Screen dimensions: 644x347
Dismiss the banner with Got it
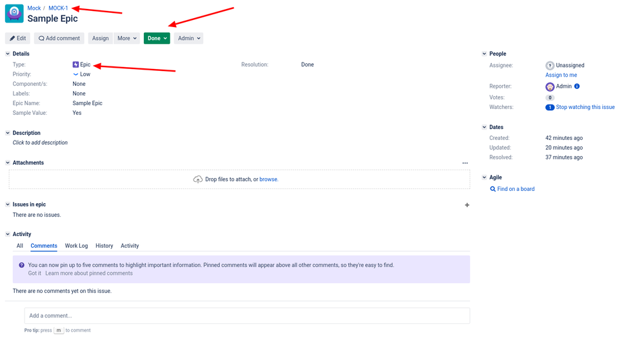34,273
